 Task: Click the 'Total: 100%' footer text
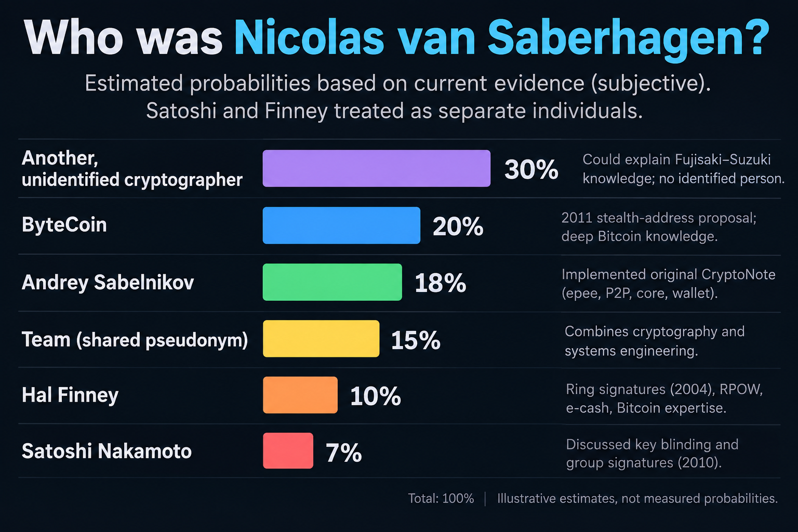click(x=441, y=499)
